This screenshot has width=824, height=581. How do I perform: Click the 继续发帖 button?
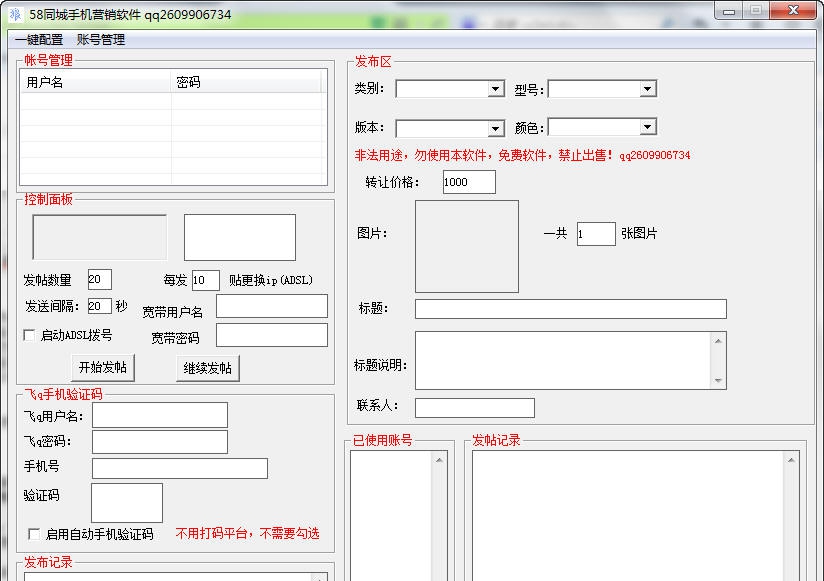(208, 368)
